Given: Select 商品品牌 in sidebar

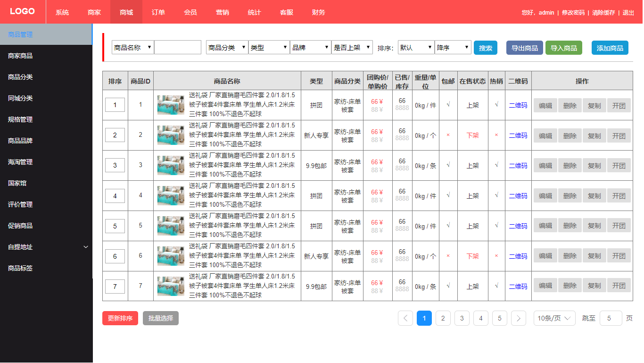Looking at the screenshot, I should click(x=46, y=141).
